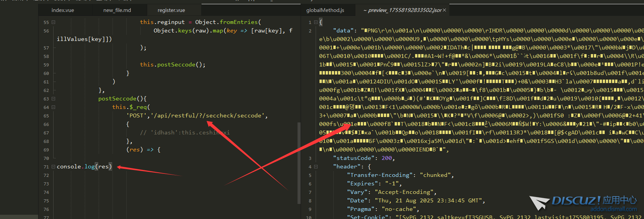Collapse the root JSON object at line 1
The image size is (644, 219).
316,22
